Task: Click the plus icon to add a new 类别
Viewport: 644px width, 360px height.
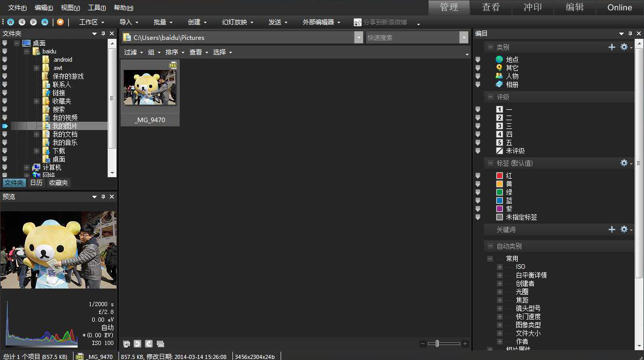Action: click(612, 47)
